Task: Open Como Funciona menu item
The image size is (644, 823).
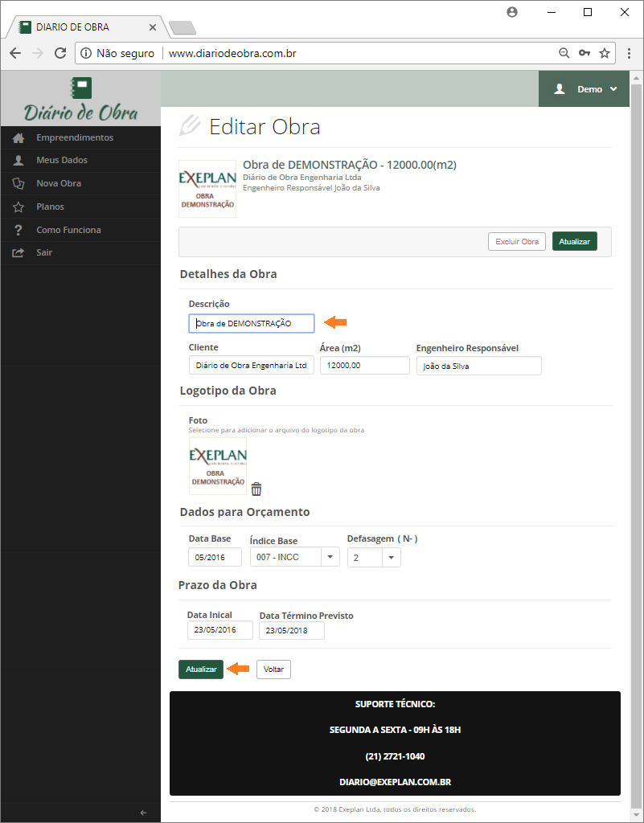Action: click(x=81, y=230)
